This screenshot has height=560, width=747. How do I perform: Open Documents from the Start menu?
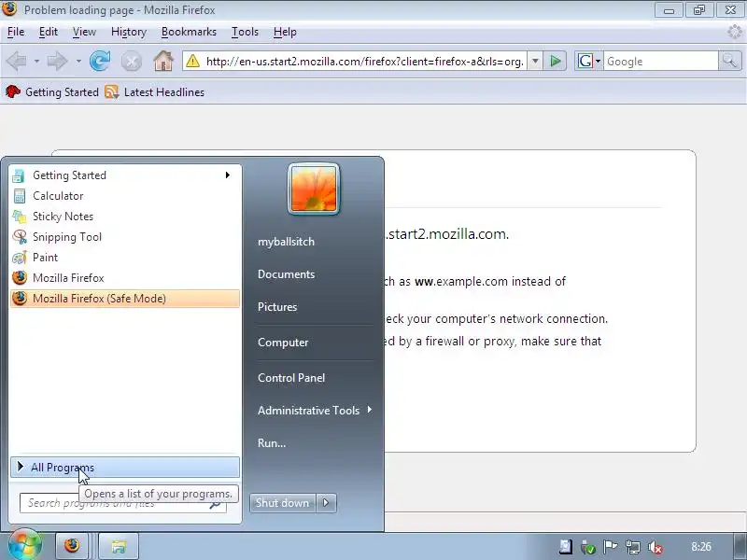pos(287,274)
